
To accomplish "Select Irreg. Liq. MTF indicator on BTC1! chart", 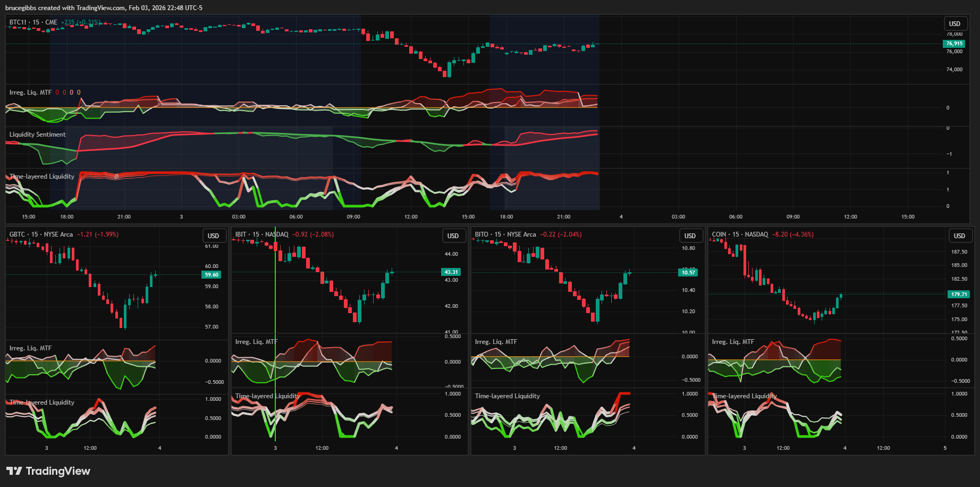I will point(30,93).
